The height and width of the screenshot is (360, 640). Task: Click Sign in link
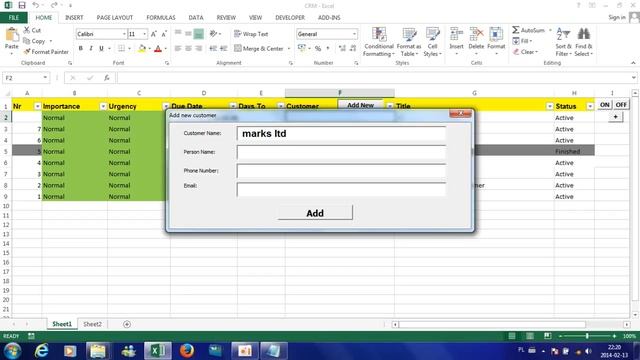(x=617, y=17)
